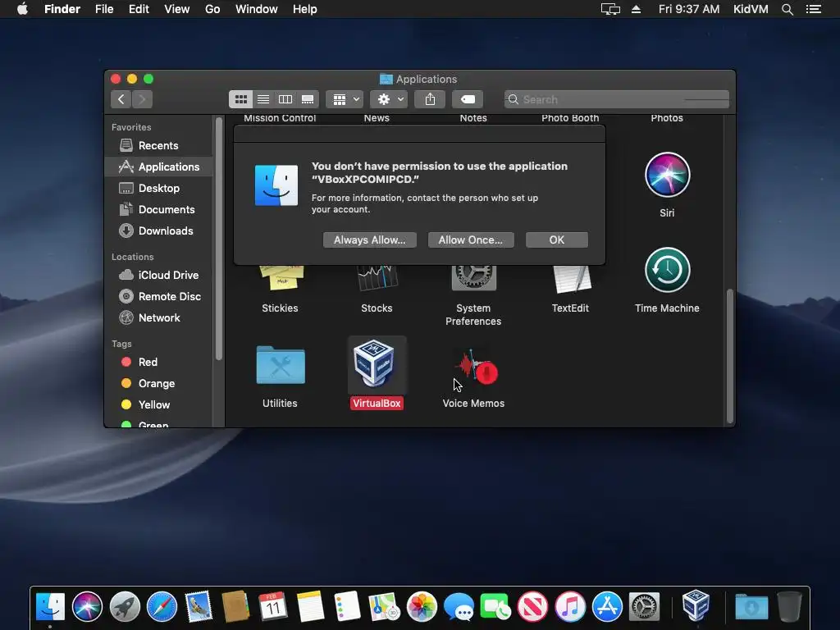Open the KidVM user menu
The width and height of the screenshot is (840, 630).
[751, 9]
